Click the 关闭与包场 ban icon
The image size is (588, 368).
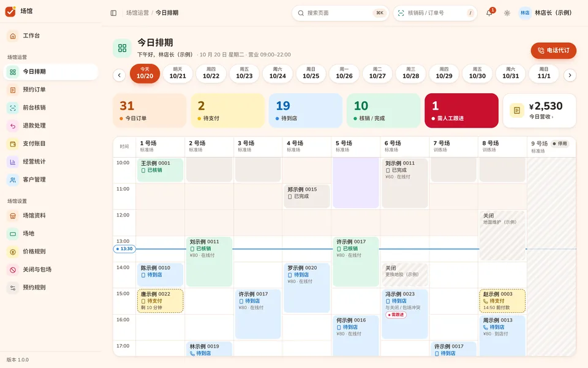[13, 270]
